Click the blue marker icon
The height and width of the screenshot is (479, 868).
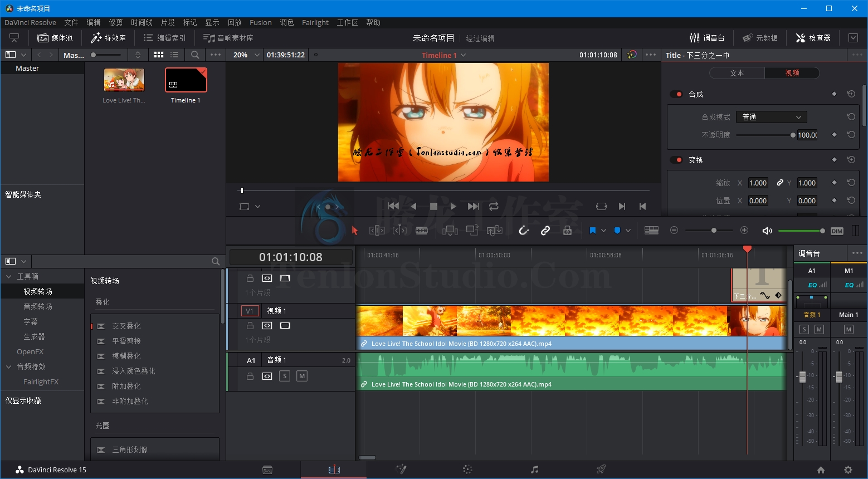[617, 231]
